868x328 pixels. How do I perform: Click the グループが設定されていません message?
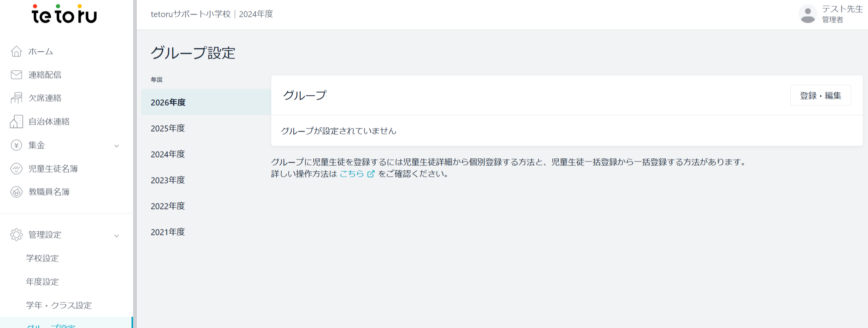click(x=339, y=131)
